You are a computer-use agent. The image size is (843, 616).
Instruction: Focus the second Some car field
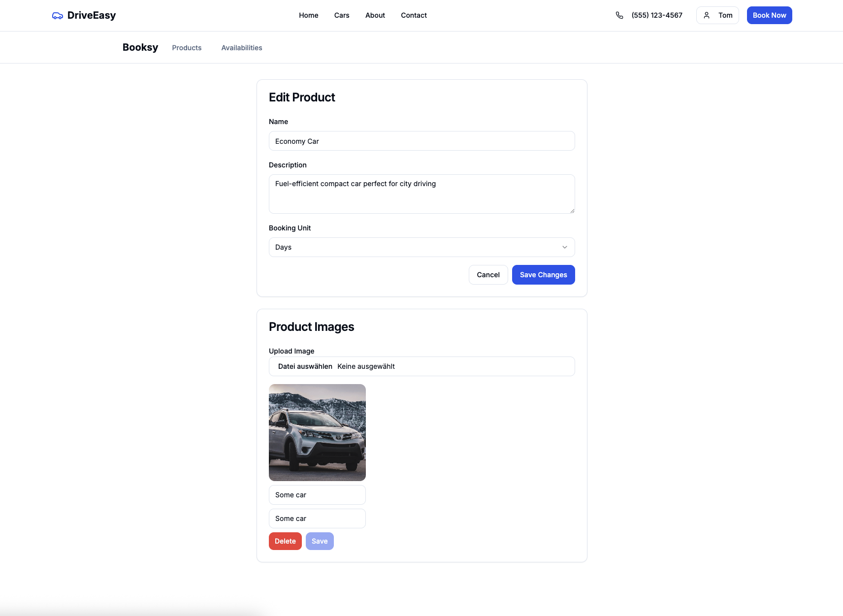coord(317,519)
